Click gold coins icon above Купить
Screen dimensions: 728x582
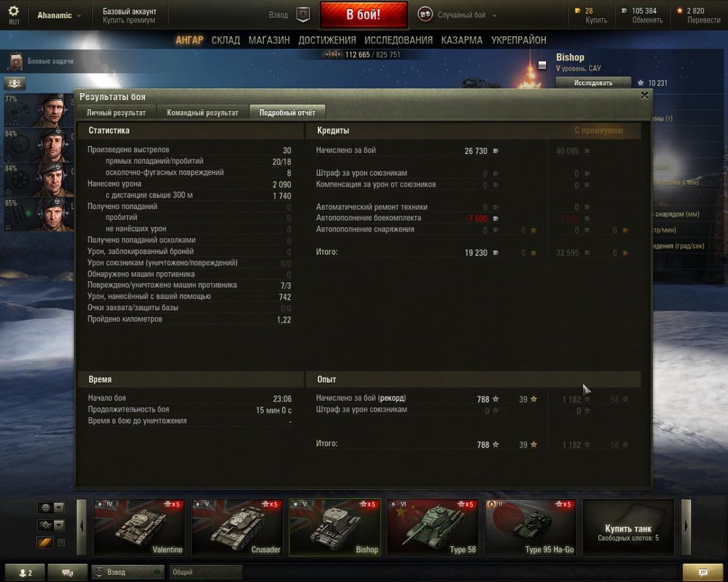(578, 11)
